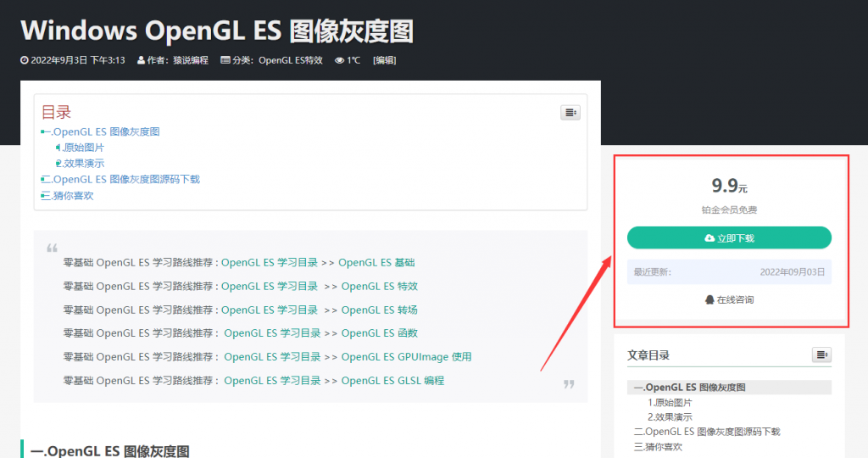Click the 2022年09月03日 last updated date
The width and height of the screenshot is (868, 458).
[793, 272]
